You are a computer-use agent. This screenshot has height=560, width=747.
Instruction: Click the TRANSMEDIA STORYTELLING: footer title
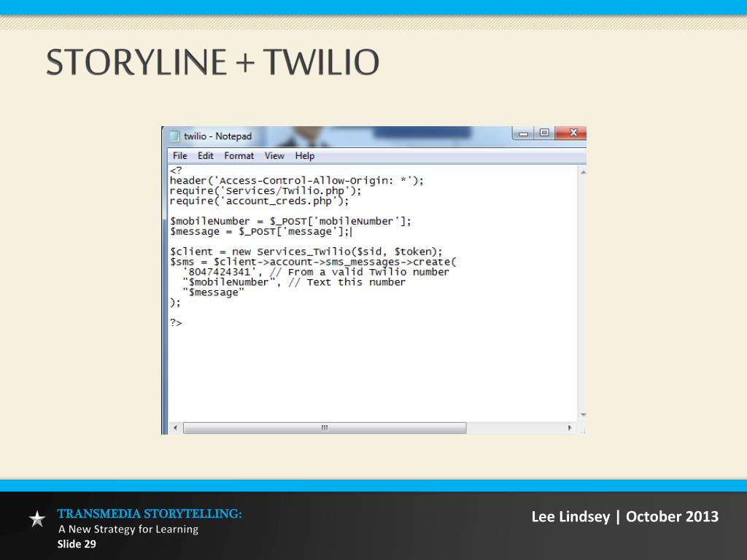pyautogui.click(x=150, y=514)
